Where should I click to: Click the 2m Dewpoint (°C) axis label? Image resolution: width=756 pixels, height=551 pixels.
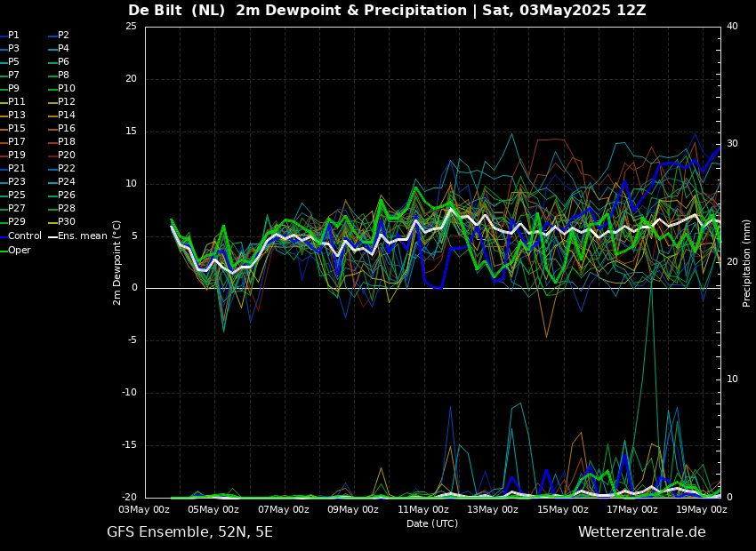point(117,262)
